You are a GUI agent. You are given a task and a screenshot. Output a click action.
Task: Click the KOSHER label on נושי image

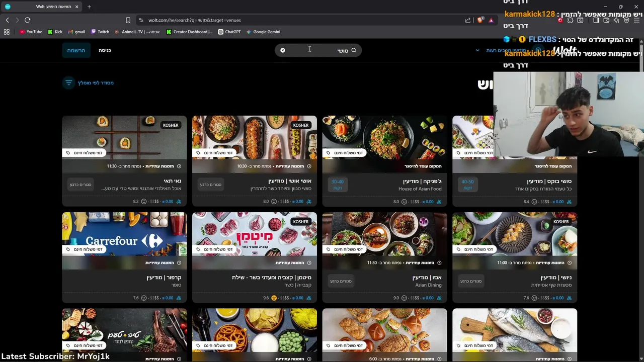[x=561, y=222]
